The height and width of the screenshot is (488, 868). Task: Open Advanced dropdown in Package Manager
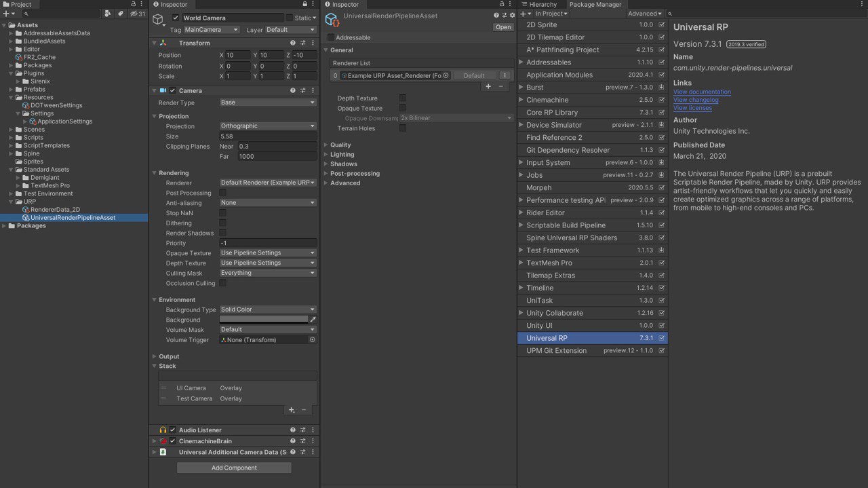(x=645, y=14)
